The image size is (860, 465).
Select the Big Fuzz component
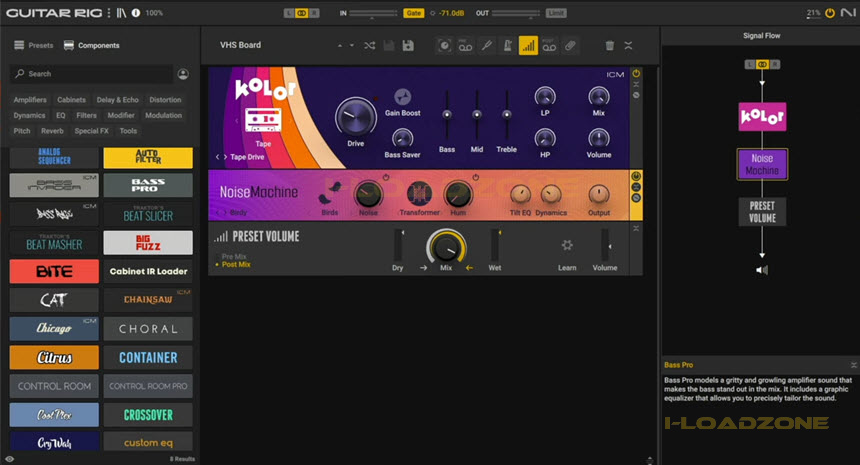pyautogui.click(x=148, y=242)
